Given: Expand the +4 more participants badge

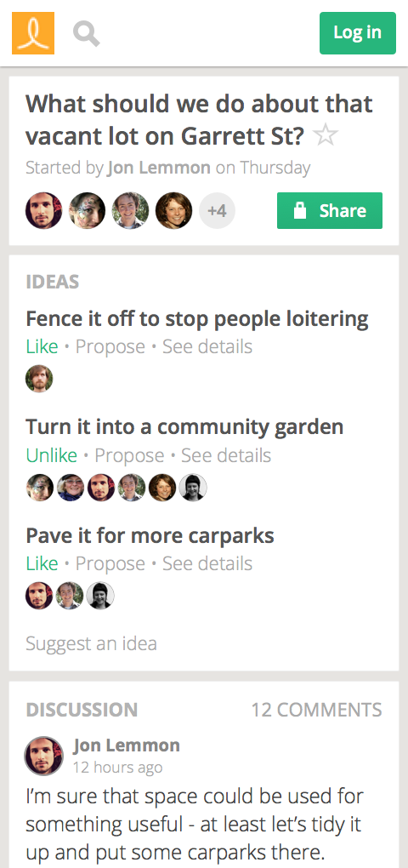Looking at the screenshot, I should [x=217, y=210].
